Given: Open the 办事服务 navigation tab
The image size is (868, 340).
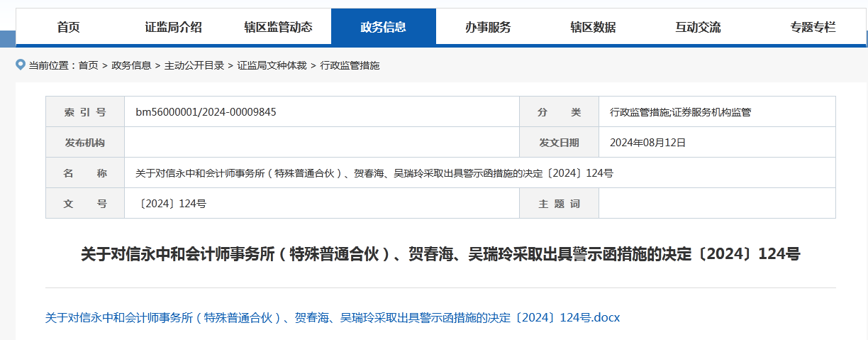Looking at the screenshot, I should click(x=488, y=28).
